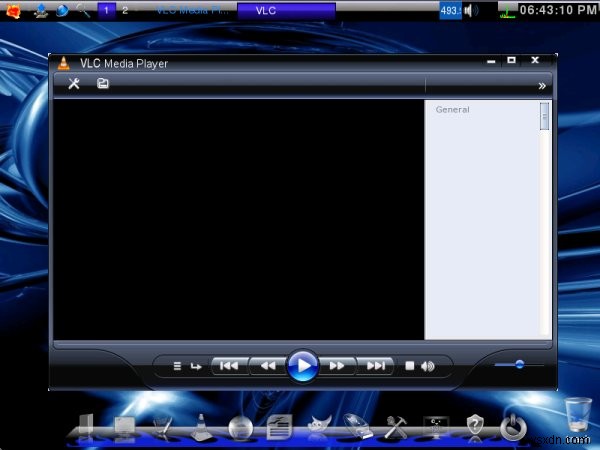The width and height of the screenshot is (600, 450).
Task: Click the seek progress bar above controls
Action: (303, 344)
